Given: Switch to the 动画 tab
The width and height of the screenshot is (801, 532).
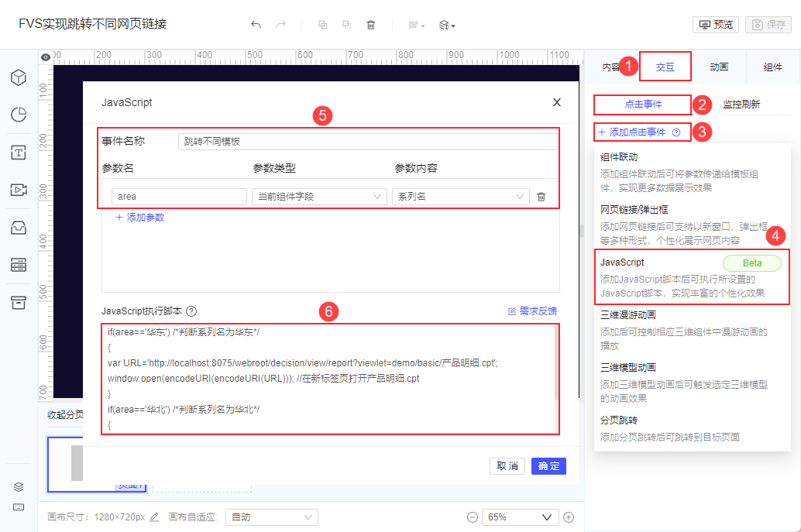Looking at the screenshot, I should 718,67.
